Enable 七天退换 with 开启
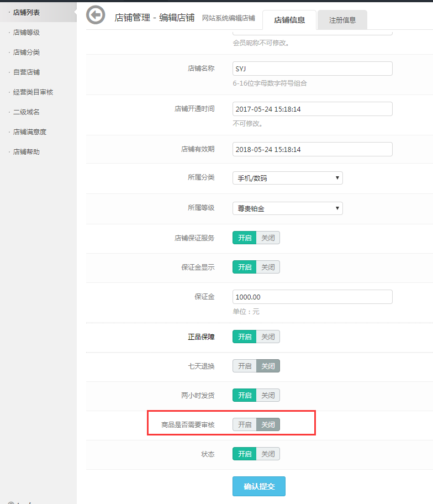This screenshot has width=433, height=504. [x=245, y=366]
